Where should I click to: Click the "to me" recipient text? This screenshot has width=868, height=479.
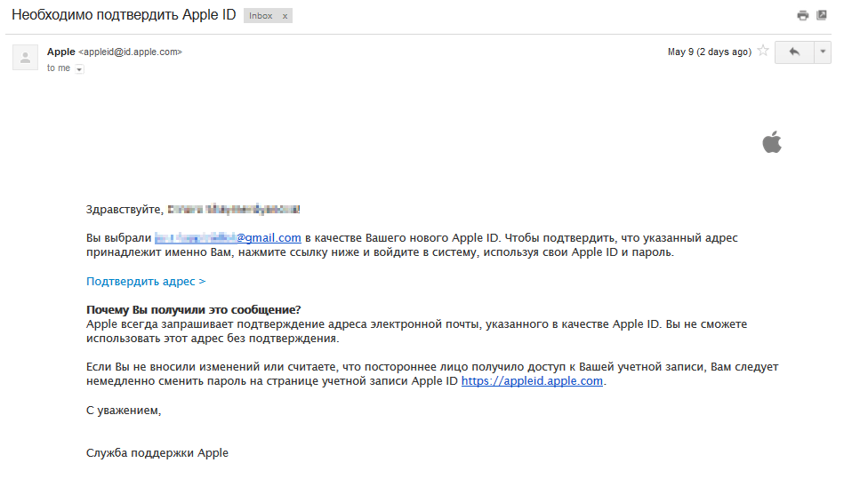pyautogui.click(x=59, y=68)
